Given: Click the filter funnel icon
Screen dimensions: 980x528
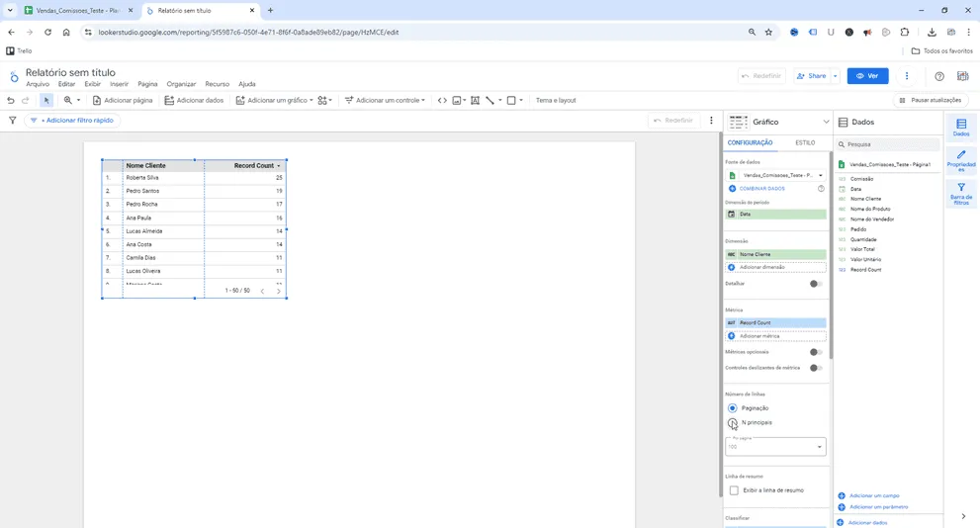Looking at the screenshot, I should 12,121.
